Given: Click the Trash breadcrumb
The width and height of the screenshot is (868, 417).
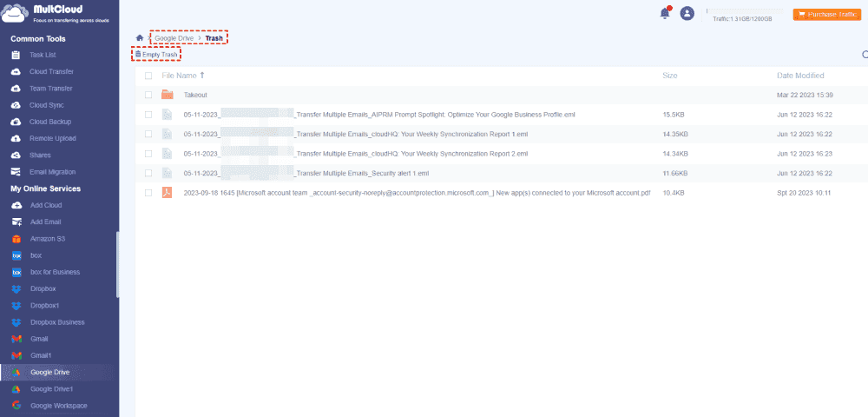Looking at the screenshot, I should pyautogui.click(x=214, y=38).
